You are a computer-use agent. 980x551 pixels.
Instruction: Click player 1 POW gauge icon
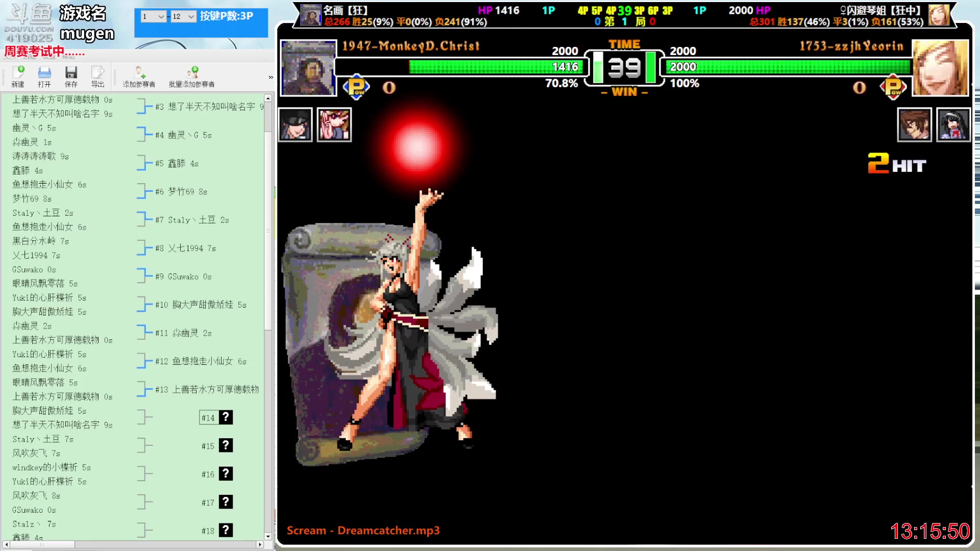coord(356,87)
